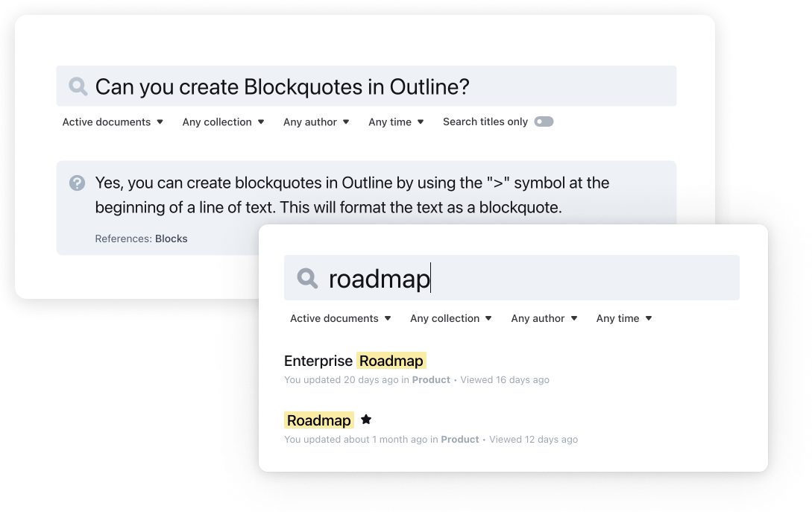The height and width of the screenshot is (512, 812).
Task: Open the Blocks reference link
Action: click(171, 238)
